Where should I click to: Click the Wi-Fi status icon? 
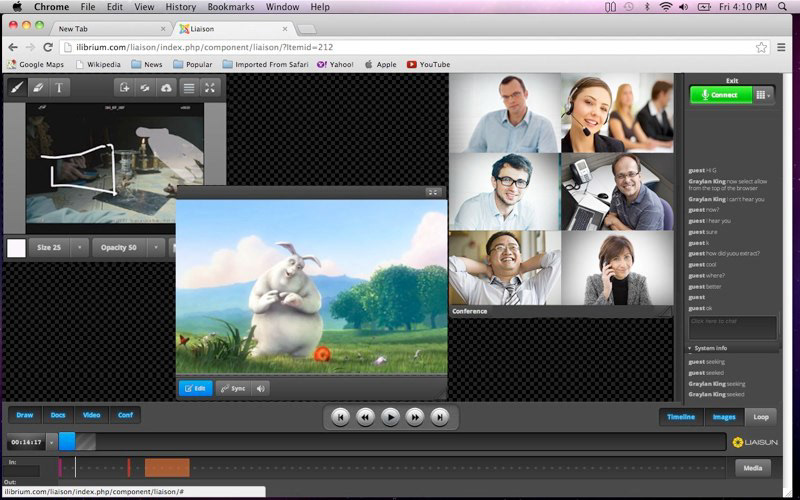pos(666,7)
